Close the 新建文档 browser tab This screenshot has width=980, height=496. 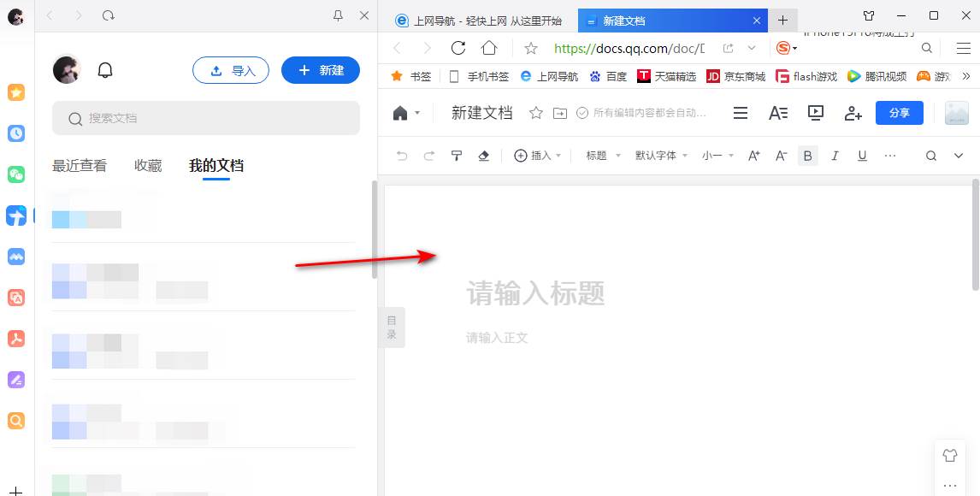pyautogui.click(x=756, y=21)
